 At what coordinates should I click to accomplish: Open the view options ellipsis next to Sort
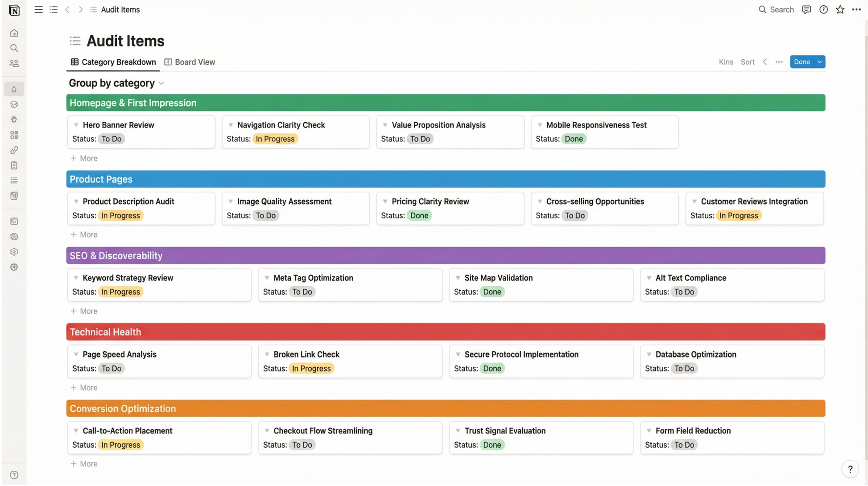coord(779,62)
